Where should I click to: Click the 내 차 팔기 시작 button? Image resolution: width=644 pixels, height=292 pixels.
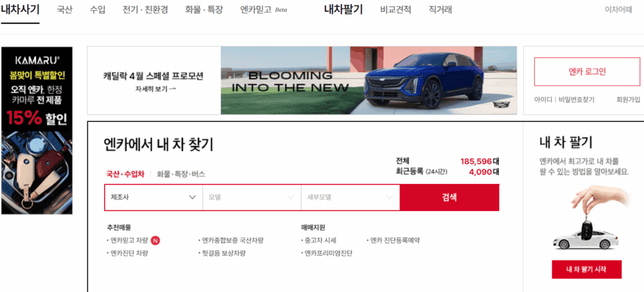[x=587, y=269]
